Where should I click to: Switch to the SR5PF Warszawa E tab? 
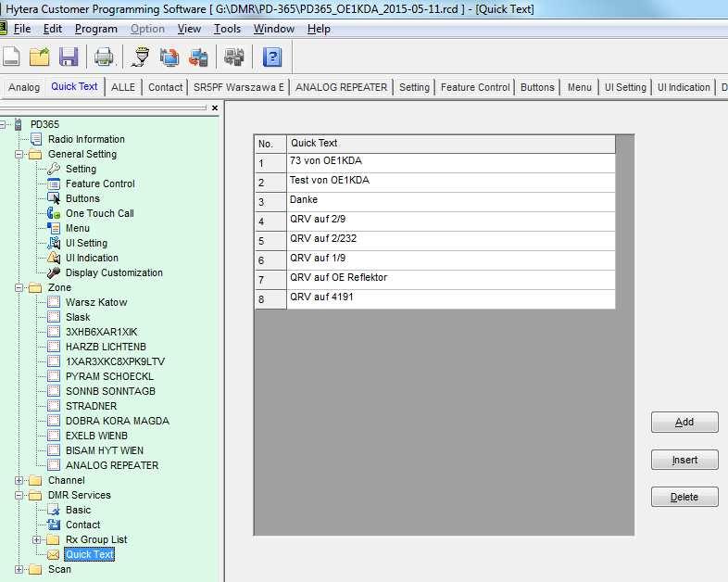(x=239, y=87)
